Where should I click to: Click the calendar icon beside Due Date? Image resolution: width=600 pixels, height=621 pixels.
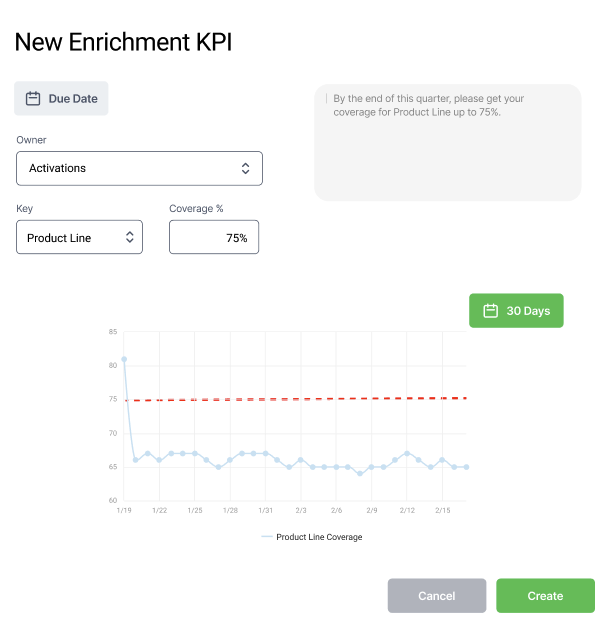[33, 99]
